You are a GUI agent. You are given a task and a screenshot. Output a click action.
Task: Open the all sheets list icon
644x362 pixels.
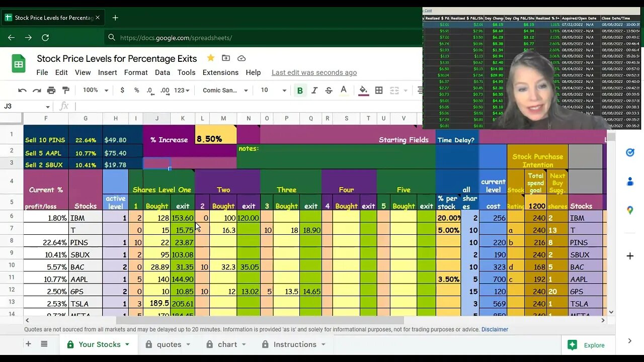coord(44,344)
